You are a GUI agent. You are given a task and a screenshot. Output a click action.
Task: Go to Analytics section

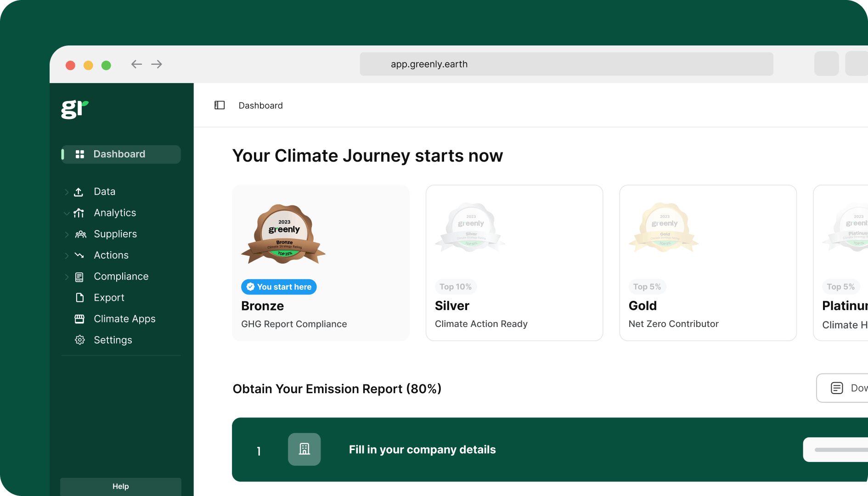[x=115, y=213]
